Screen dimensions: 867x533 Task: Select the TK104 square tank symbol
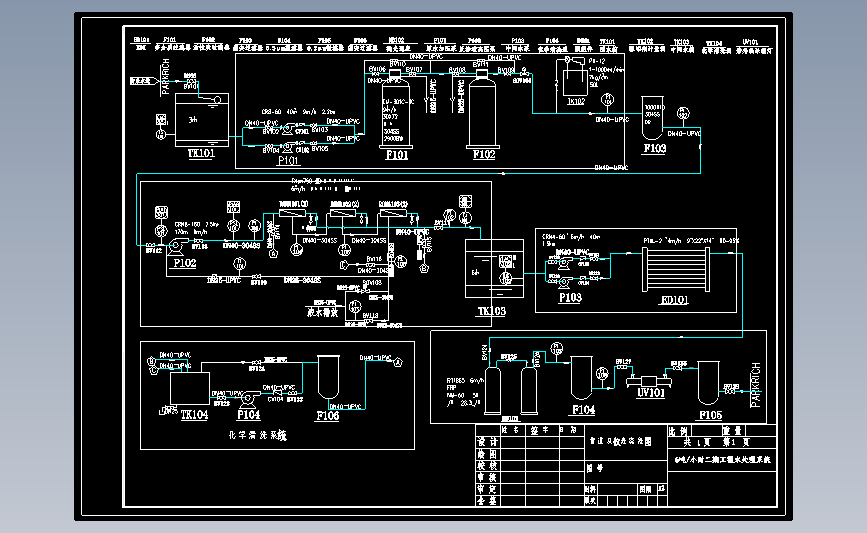(x=190, y=389)
